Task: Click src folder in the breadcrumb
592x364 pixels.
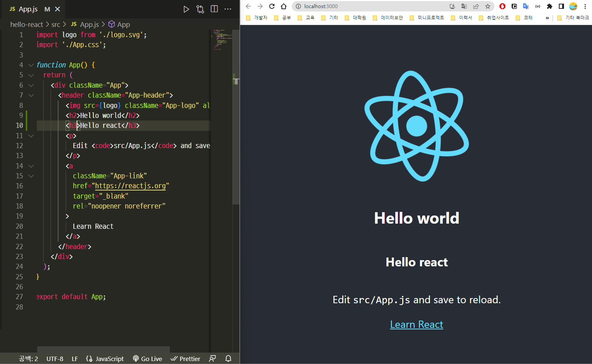Action: point(56,24)
